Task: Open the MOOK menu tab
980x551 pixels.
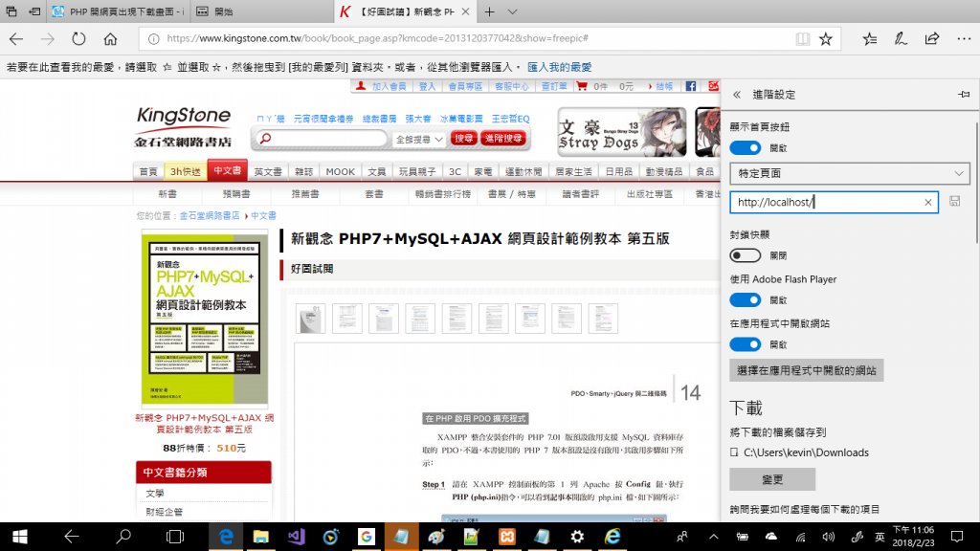Action: tap(340, 171)
